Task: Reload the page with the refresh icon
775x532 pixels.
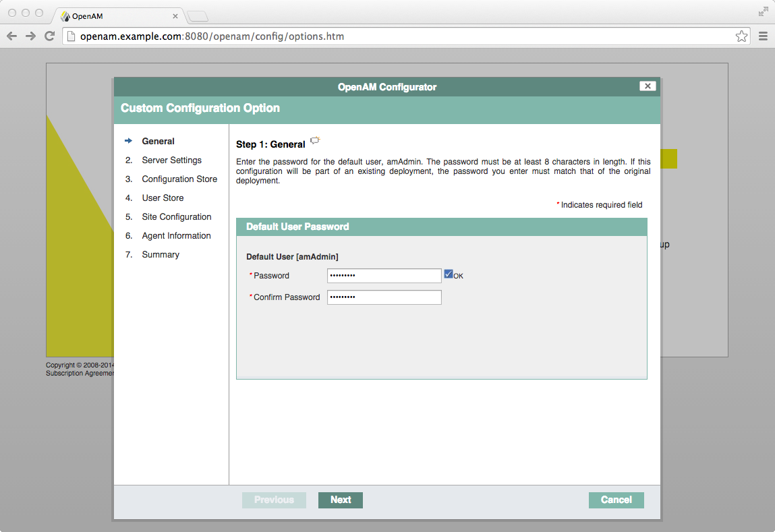Action: (x=49, y=36)
